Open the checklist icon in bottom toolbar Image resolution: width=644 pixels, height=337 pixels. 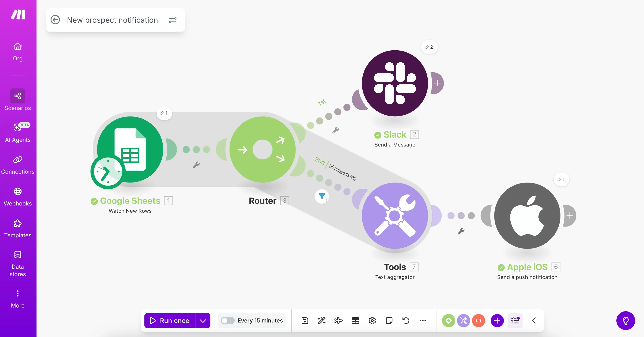pyautogui.click(x=515, y=320)
